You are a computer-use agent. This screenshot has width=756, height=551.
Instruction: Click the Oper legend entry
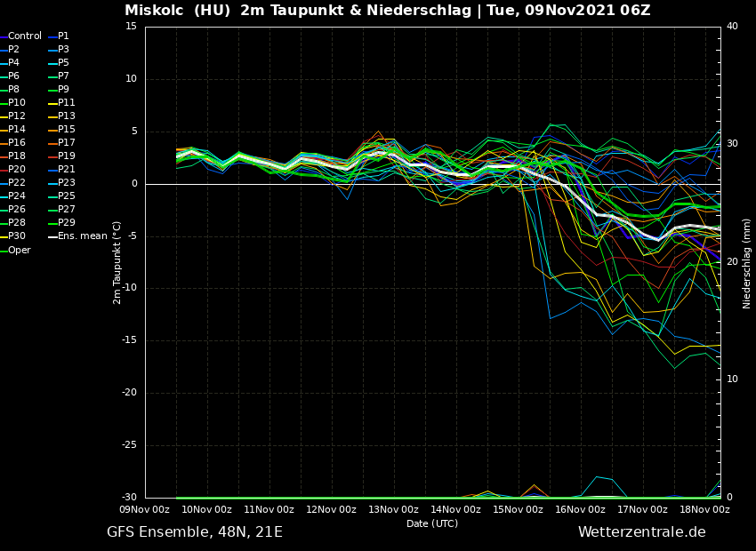click(19, 251)
